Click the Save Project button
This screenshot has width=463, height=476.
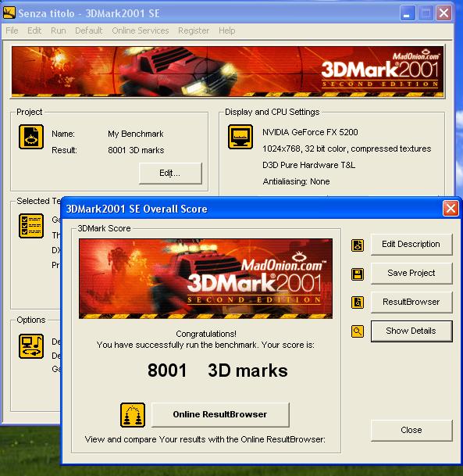coord(411,274)
